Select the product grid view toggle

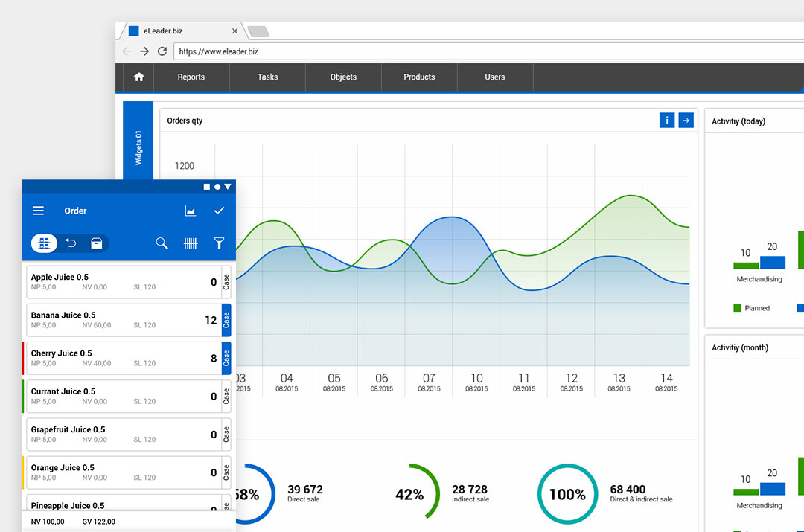44,243
